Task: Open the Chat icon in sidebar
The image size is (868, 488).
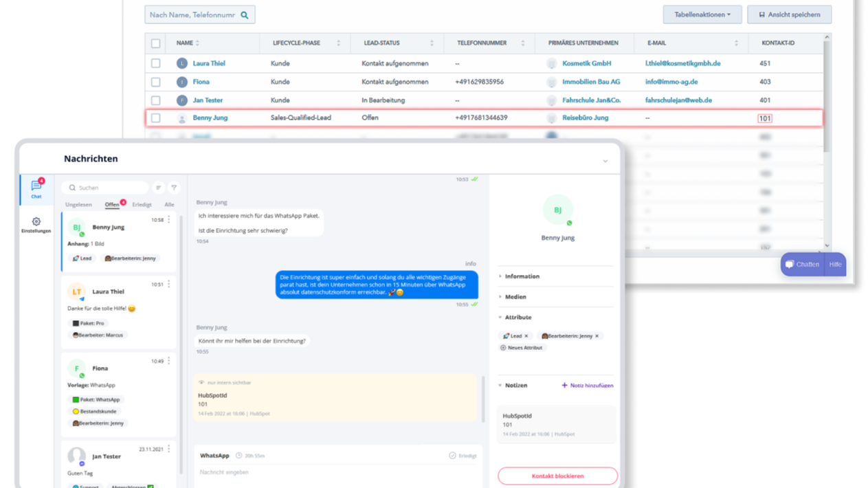Action: (x=36, y=189)
